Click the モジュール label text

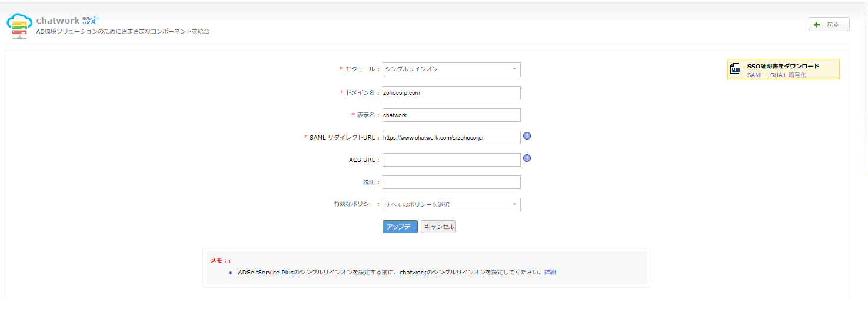[x=360, y=69]
